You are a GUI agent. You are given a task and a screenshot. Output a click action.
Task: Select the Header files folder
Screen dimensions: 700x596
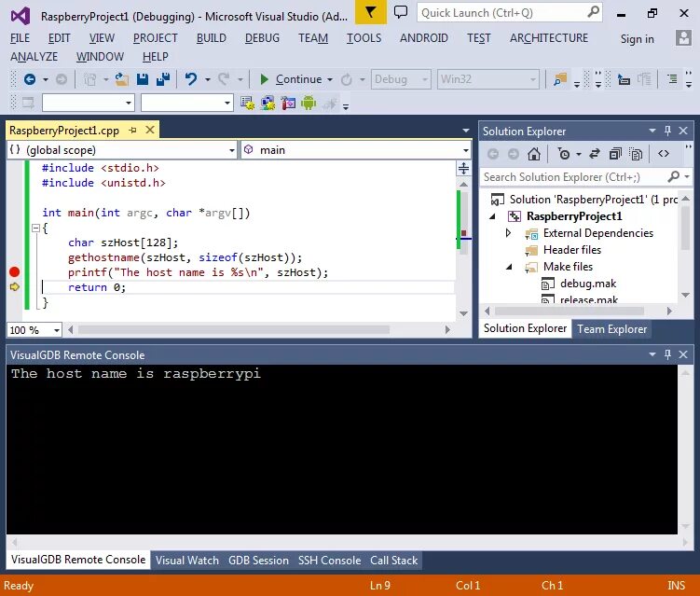[x=572, y=250]
